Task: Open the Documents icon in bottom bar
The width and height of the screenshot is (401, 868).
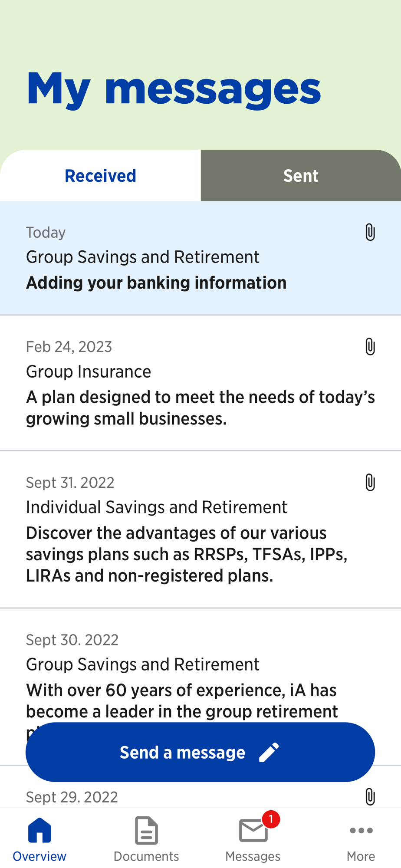Action: (146, 830)
